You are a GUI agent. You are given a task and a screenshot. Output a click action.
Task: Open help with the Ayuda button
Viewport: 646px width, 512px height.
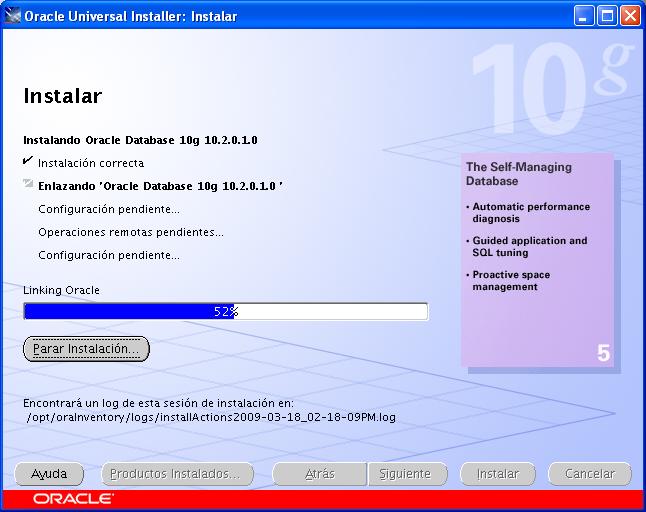pos(49,474)
